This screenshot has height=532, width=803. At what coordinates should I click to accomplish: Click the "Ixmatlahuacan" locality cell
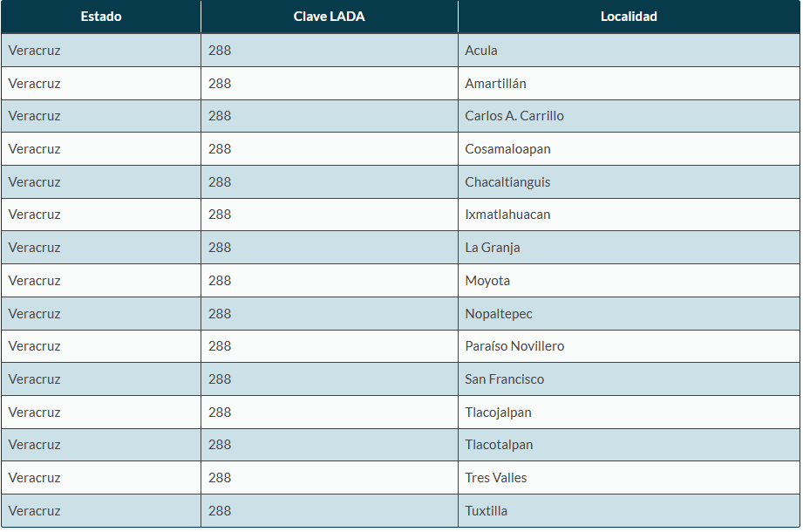(x=629, y=215)
